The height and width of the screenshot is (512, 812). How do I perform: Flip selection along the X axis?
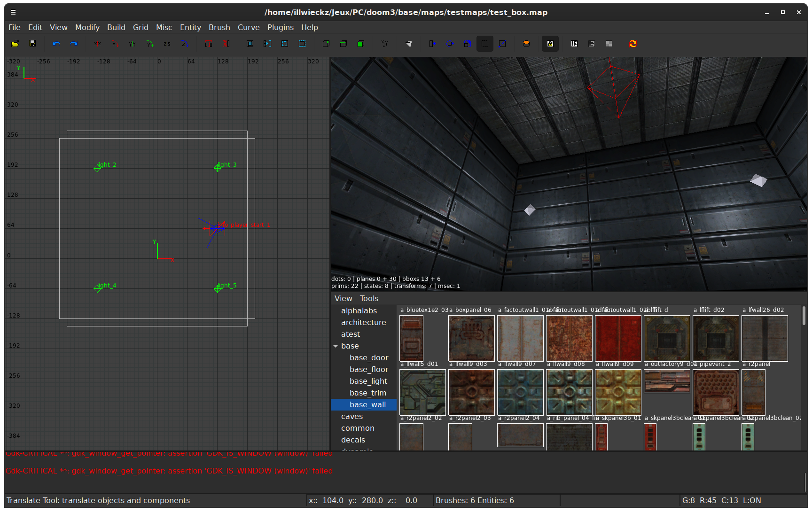click(97, 44)
